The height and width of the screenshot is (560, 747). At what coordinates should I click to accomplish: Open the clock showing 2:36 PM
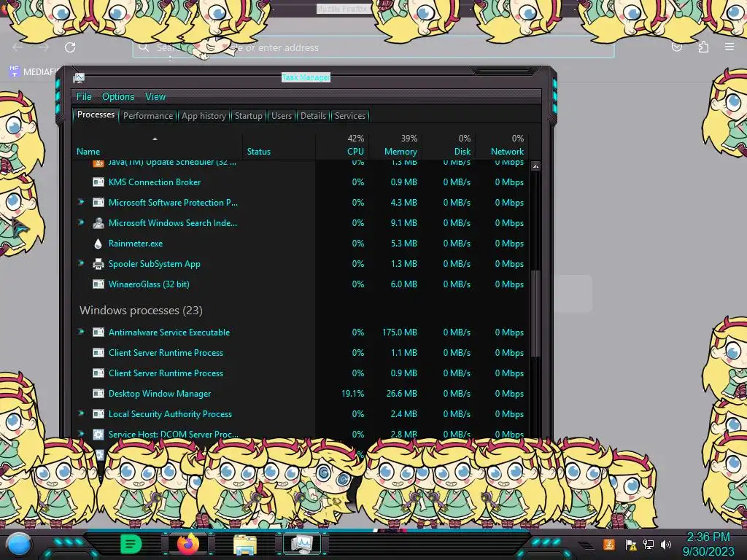[708, 544]
